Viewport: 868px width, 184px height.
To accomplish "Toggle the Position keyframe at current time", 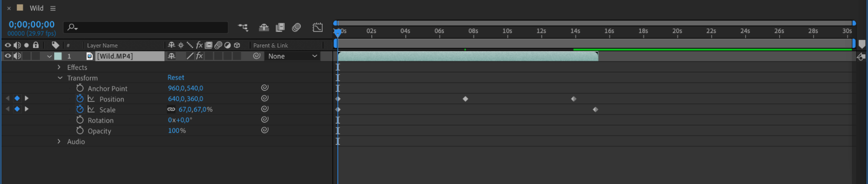I will click(17, 99).
